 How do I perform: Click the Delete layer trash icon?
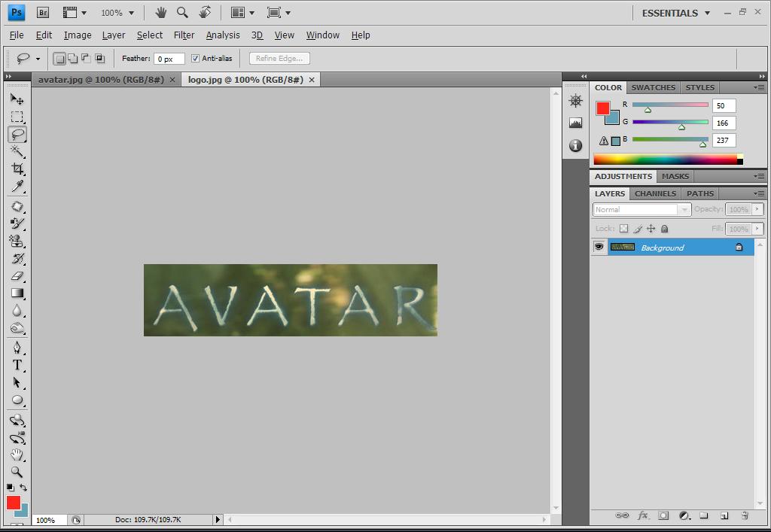[745, 515]
